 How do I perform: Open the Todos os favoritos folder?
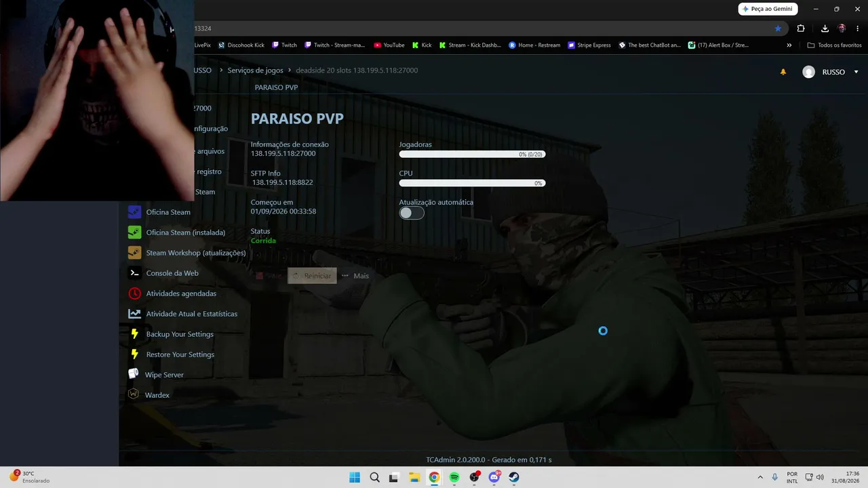click(x=834, y=45)
